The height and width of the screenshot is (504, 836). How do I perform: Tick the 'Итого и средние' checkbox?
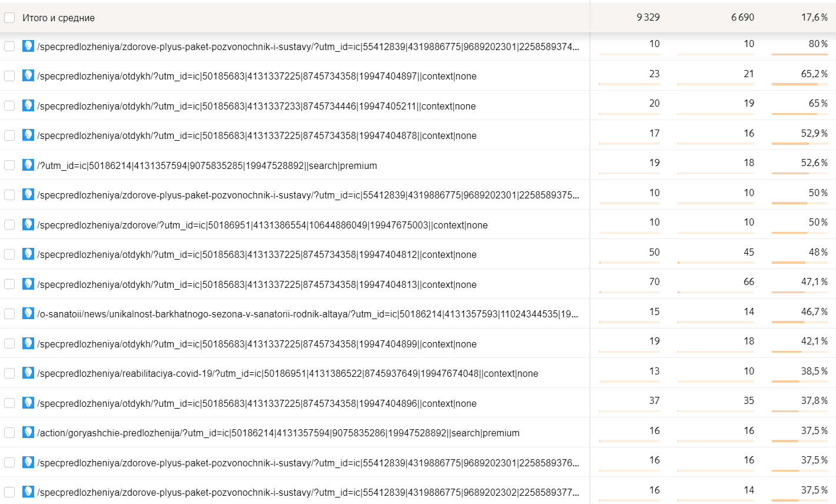[x=9, y=18]
